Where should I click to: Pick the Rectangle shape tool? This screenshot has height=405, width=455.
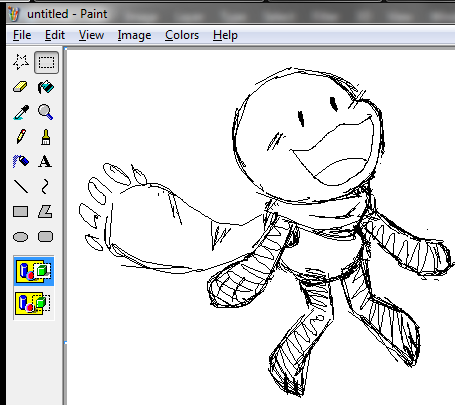[x=21, y=211]
